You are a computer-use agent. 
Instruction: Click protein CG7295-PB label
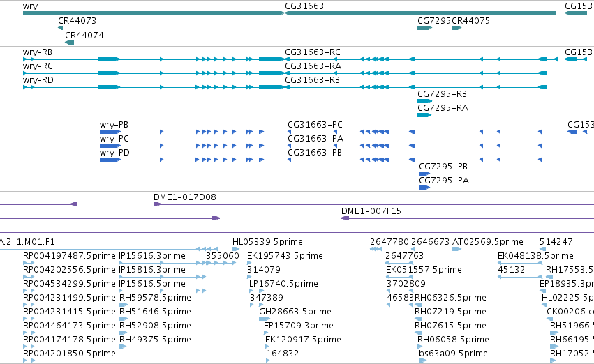(x=443, y=167)
